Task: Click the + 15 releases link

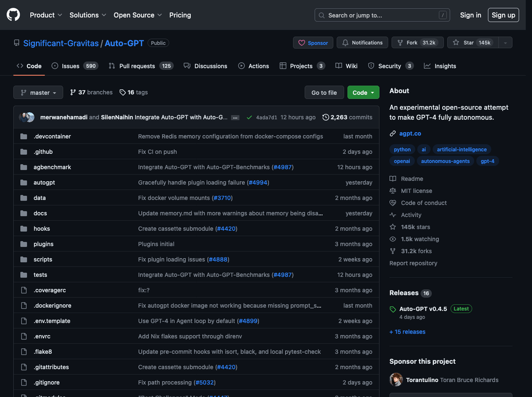Action: [407, 332]
